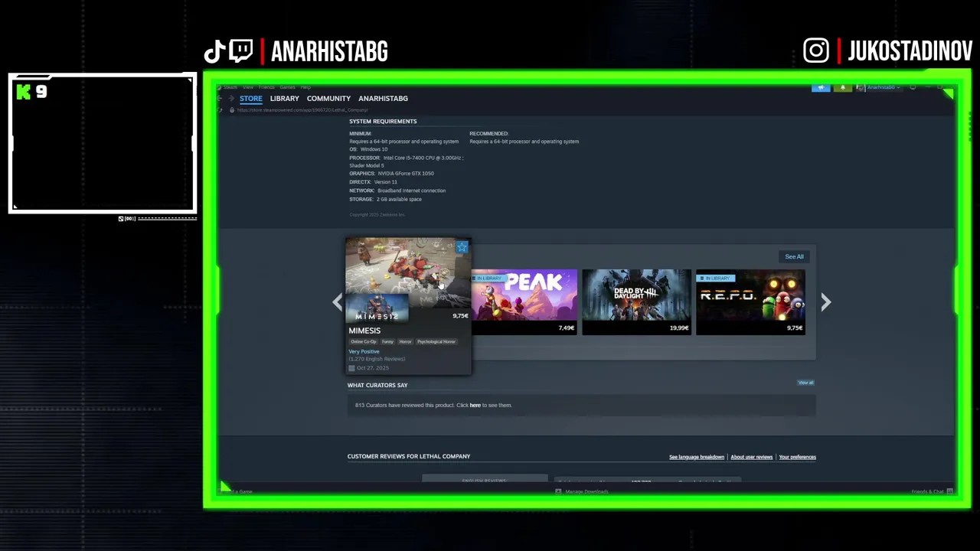
Task: Open the Steam menu
Action: (230, 87)
